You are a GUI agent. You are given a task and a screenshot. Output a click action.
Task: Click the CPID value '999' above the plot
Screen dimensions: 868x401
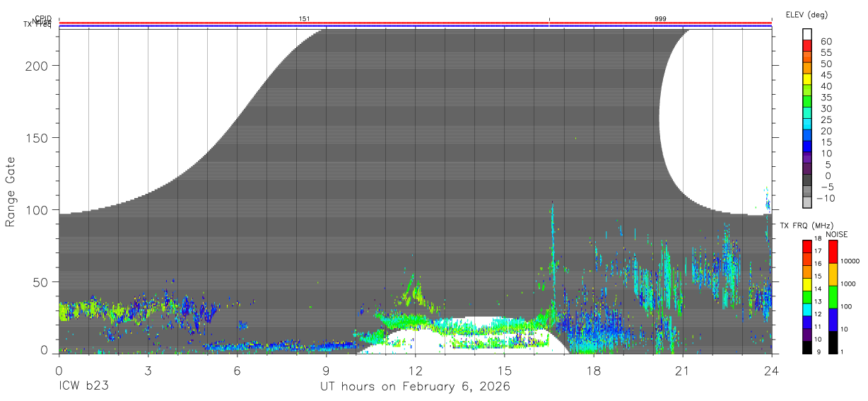tap(660, 19)
